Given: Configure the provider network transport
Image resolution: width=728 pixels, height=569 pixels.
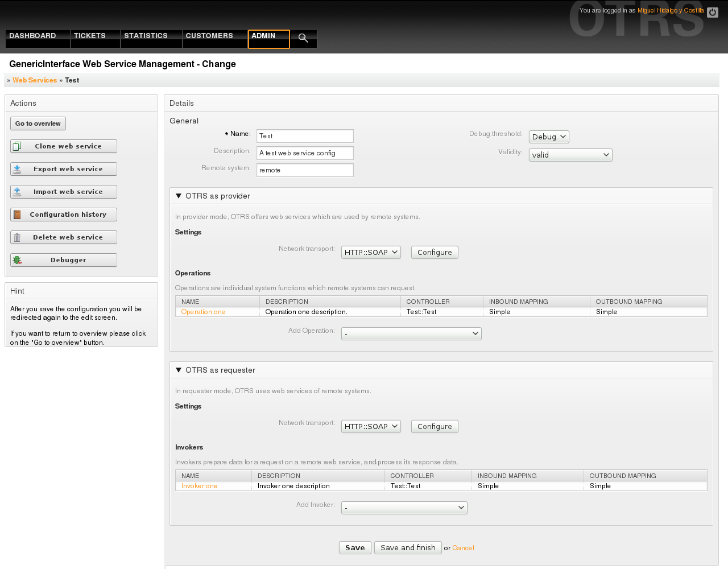Looking at the screenshot, I should pos(435,253).
